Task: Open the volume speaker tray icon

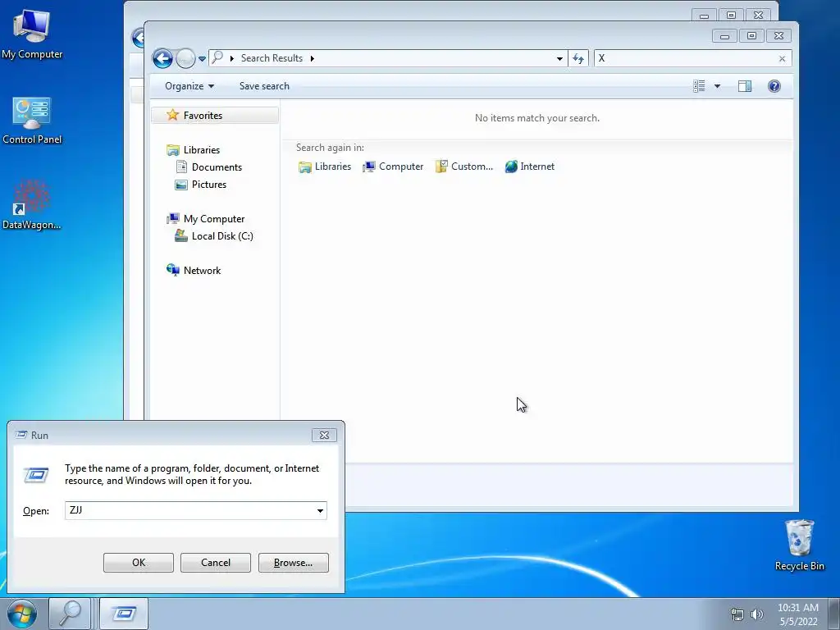Action: coord(756,614)
